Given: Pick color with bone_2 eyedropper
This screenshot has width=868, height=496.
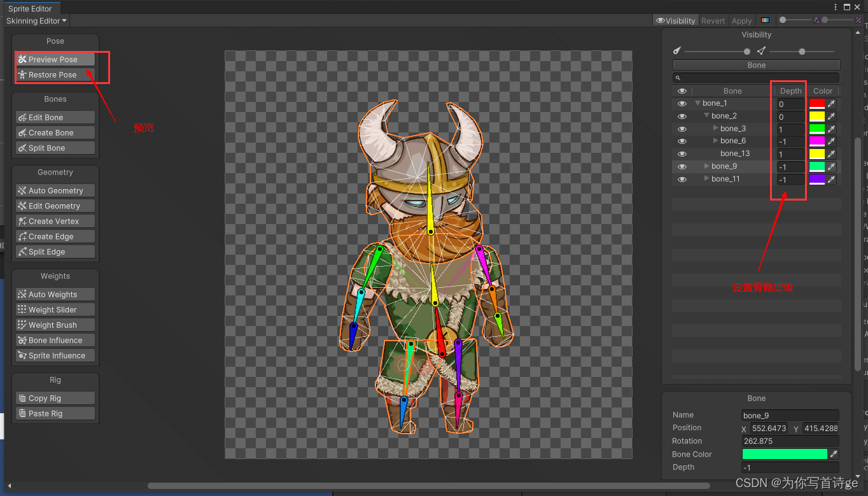Looking at the screenshot, I should tap(831, 116).
